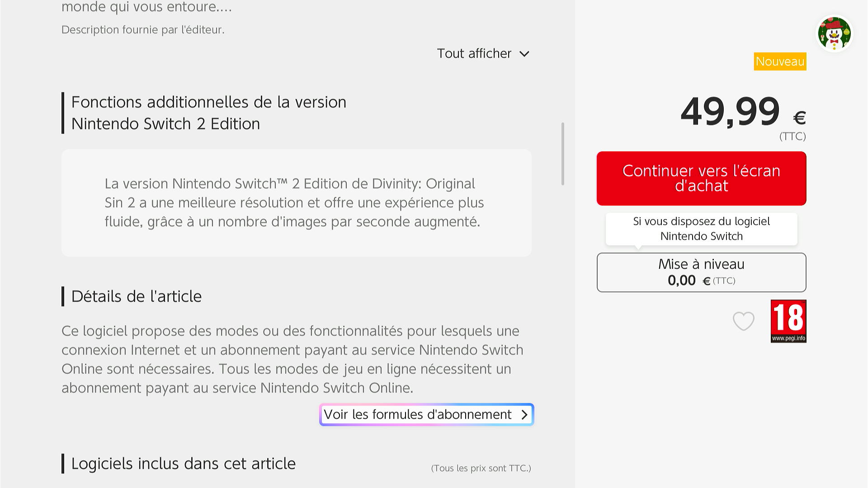Add game to wishlist with heart icon

pyautogui.click(x=743, y=321)
